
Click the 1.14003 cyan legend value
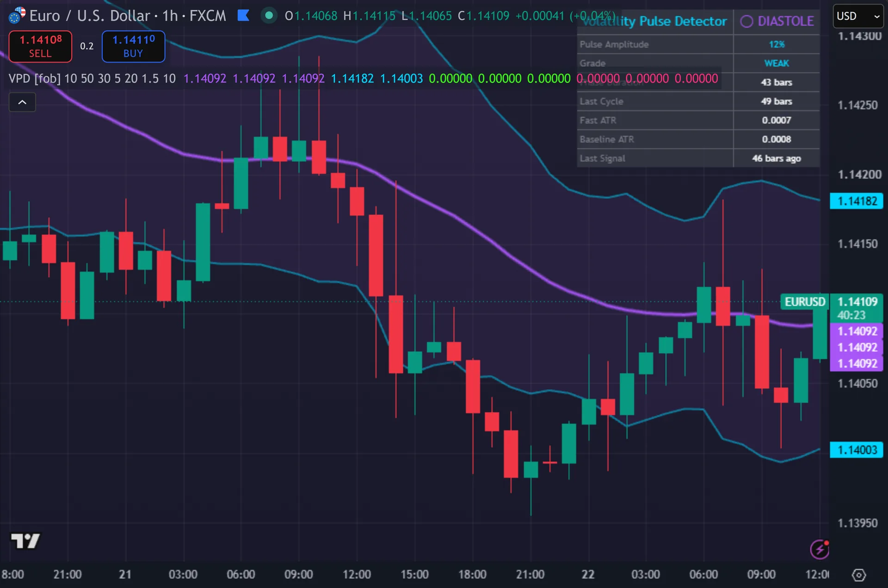pyautogui.click(x=401, y=79)
